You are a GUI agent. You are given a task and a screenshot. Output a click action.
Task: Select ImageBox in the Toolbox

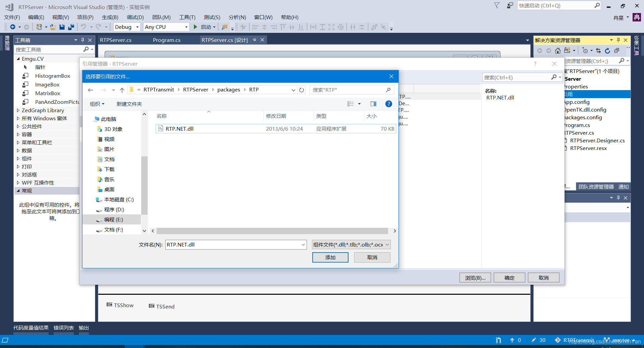point(47,85)
